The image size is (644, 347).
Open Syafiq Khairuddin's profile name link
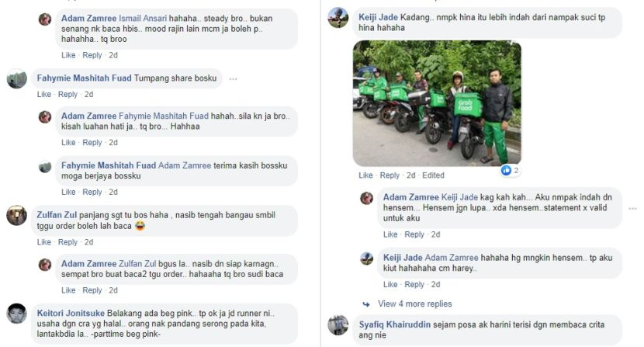[x=395, y=324]
